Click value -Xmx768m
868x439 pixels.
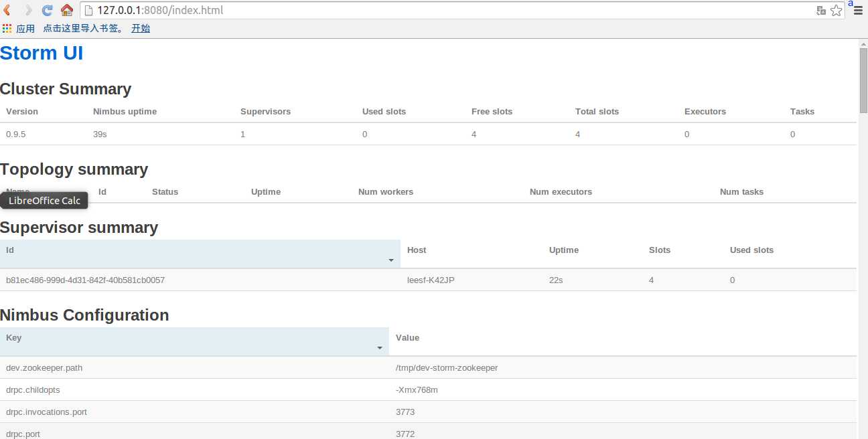(417, 390)
